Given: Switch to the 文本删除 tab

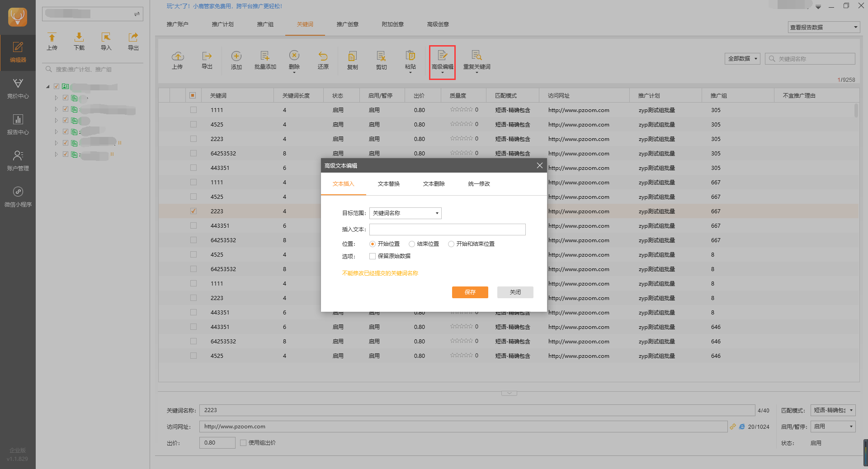Looking at the screenshot, I should coord(434,184).
